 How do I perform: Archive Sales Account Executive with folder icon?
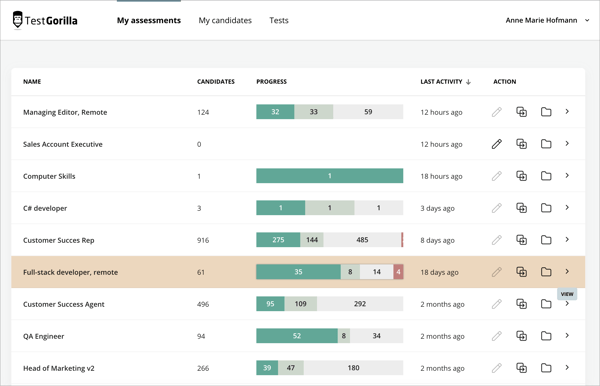[x=546, y=144]
